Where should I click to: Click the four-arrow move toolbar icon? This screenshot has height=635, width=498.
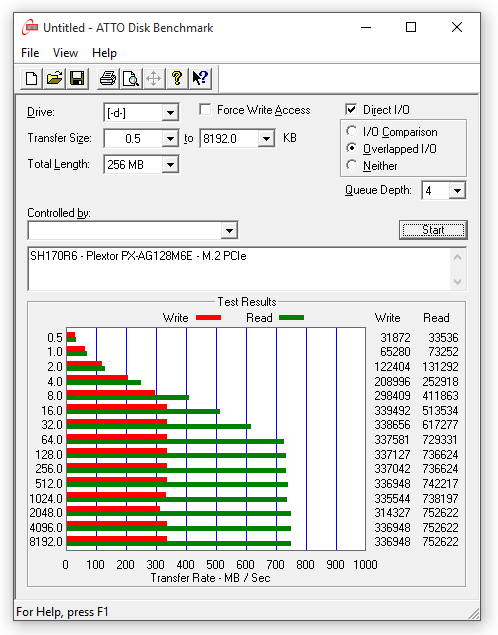pos(153,78)
